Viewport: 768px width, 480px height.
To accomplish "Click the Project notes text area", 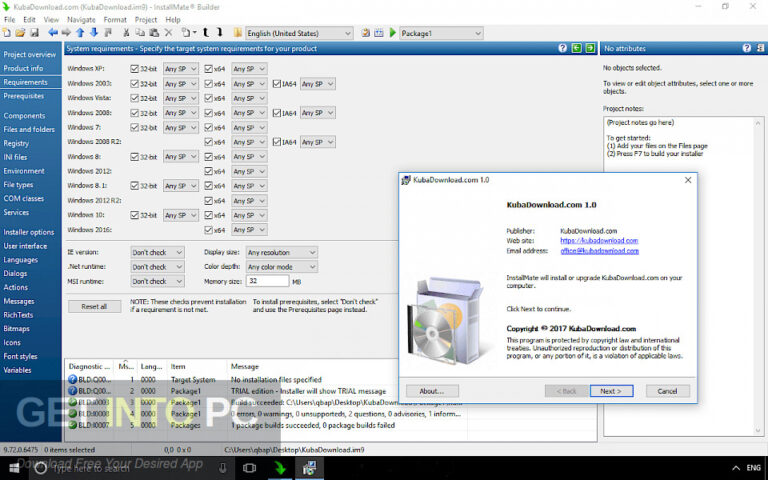I will tap(683, 276).
